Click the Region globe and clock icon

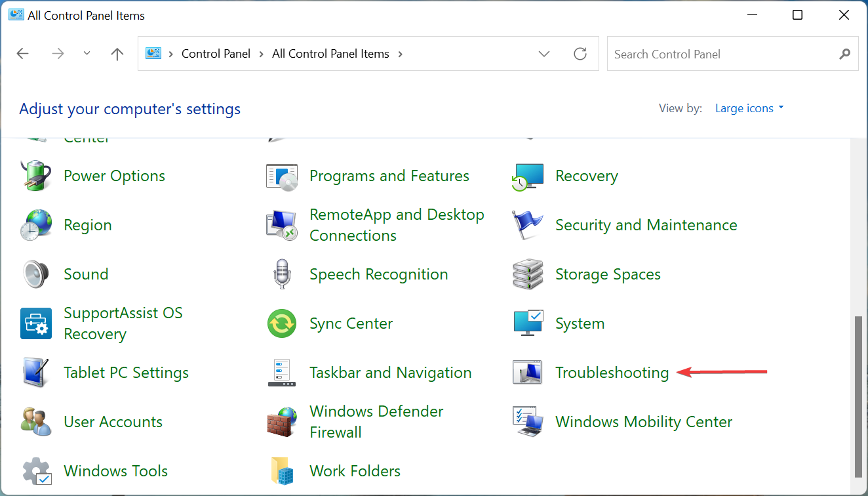point(36,225)
